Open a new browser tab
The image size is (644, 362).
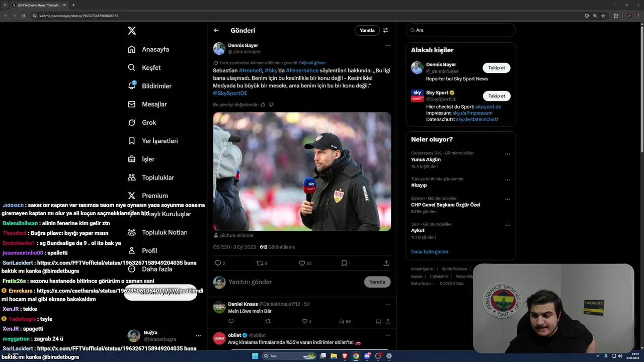point(73,5)
